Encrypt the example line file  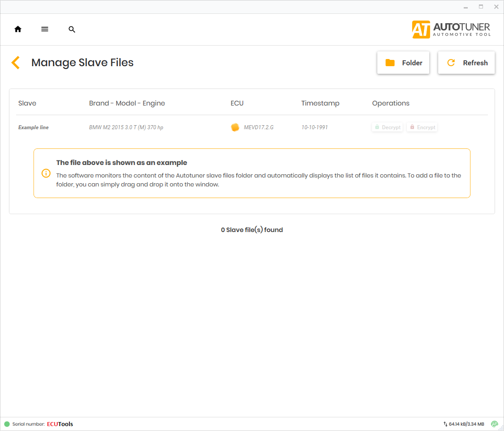[422, 127]
